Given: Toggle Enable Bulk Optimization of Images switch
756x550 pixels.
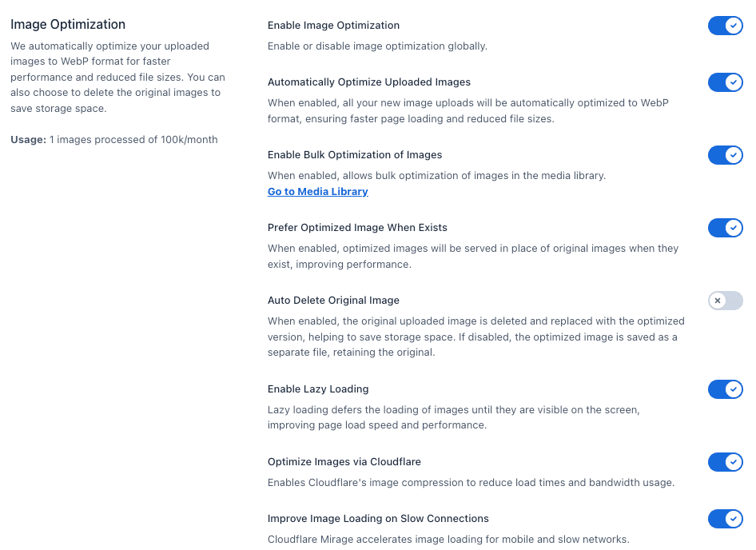Looking at the screenshot, I should 725,155.
